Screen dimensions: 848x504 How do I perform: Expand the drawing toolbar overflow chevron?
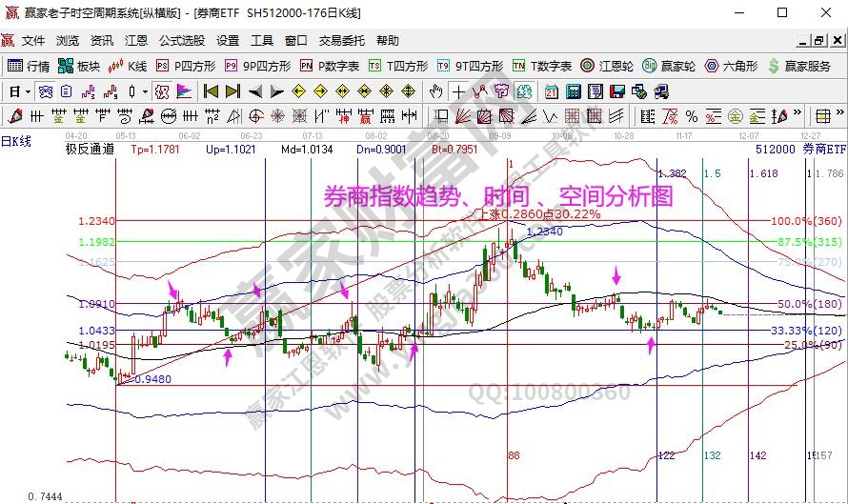797,111
